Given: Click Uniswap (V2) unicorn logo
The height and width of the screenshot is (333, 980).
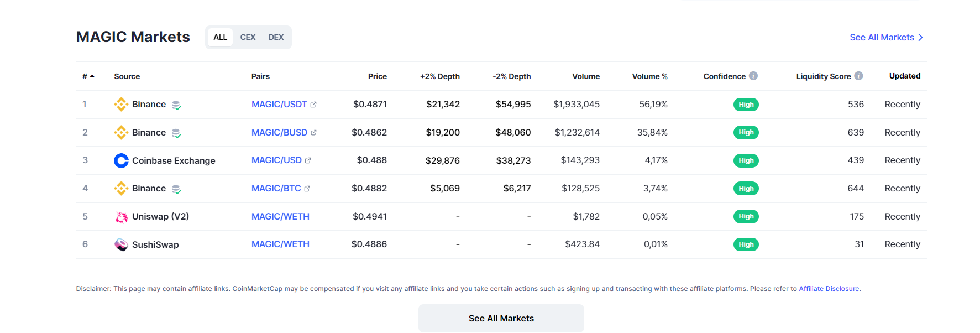Looking at the screenshot, I should [x=121, y=217].
